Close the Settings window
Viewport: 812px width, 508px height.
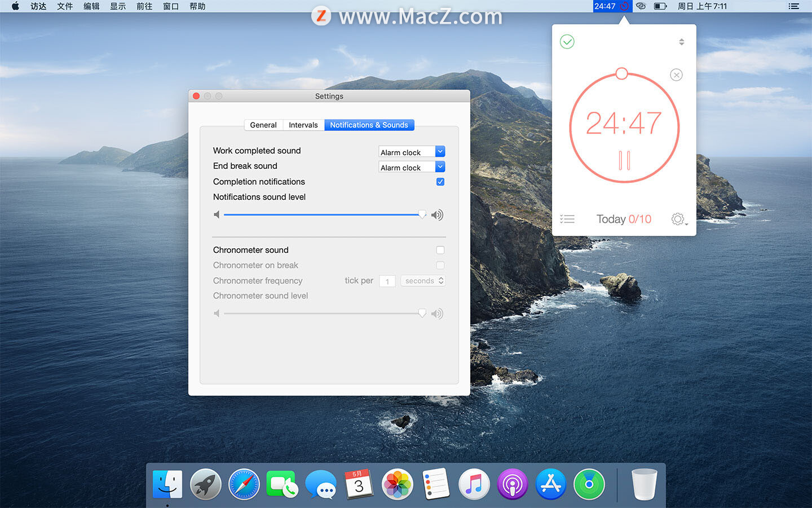tap(196, 96)
